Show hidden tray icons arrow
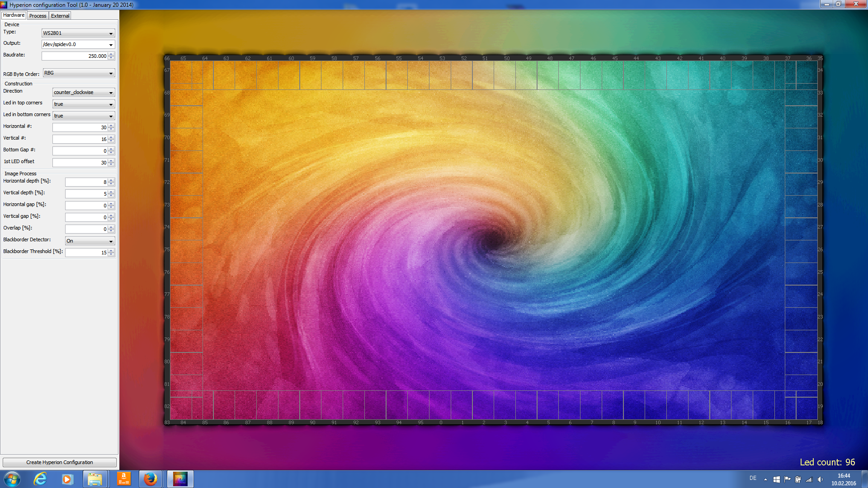868x488 pixels. coord(765,479)
